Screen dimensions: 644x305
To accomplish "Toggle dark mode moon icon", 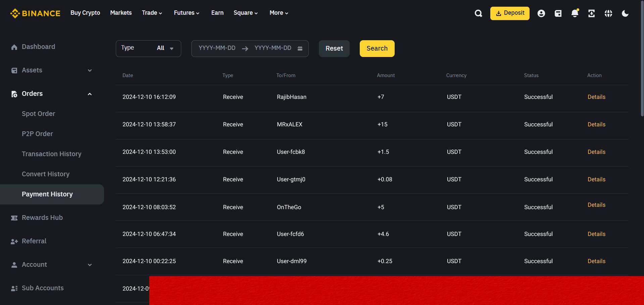I will pyautogui.click(x=625, y=13).
